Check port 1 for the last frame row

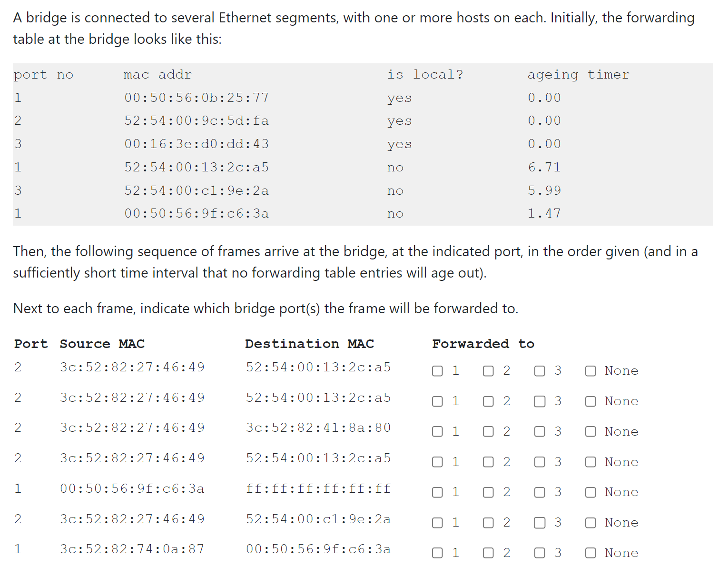tap(437, 553)
